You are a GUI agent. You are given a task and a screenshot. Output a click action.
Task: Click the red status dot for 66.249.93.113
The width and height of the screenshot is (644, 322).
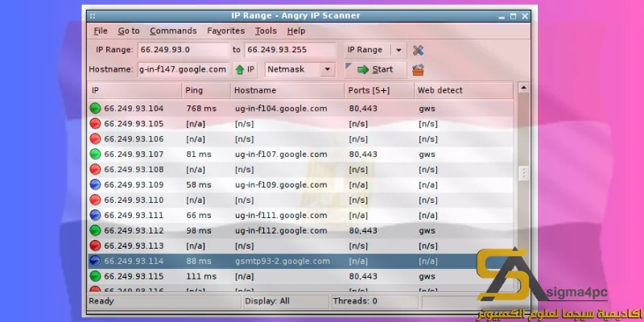95,246
